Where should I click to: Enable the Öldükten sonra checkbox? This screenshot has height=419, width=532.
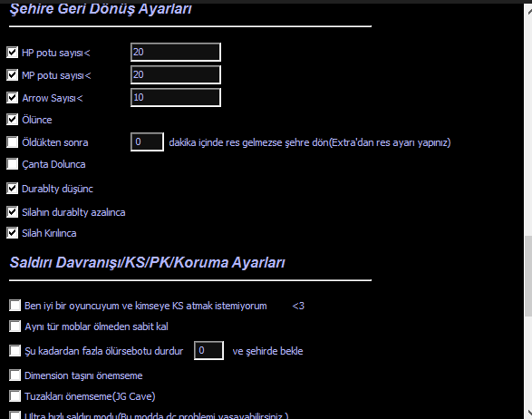point(12,141)
